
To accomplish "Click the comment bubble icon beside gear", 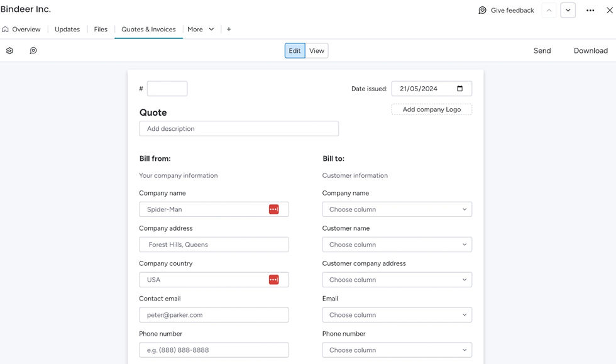I will pyautogui.click(x=33, y=50).
